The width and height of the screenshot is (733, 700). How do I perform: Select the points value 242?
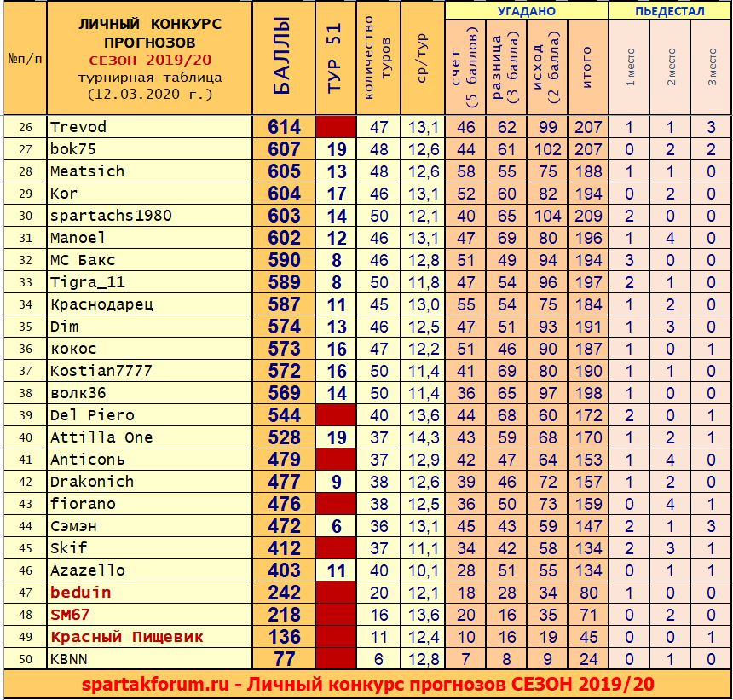tap(284, 593)
